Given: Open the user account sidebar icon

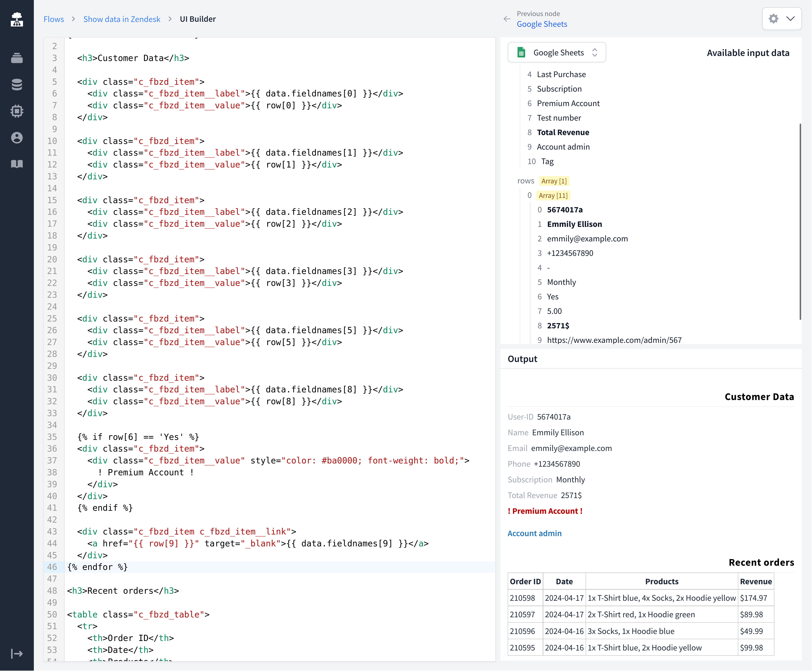Looking at the screenshot, I should coord(17,138).
